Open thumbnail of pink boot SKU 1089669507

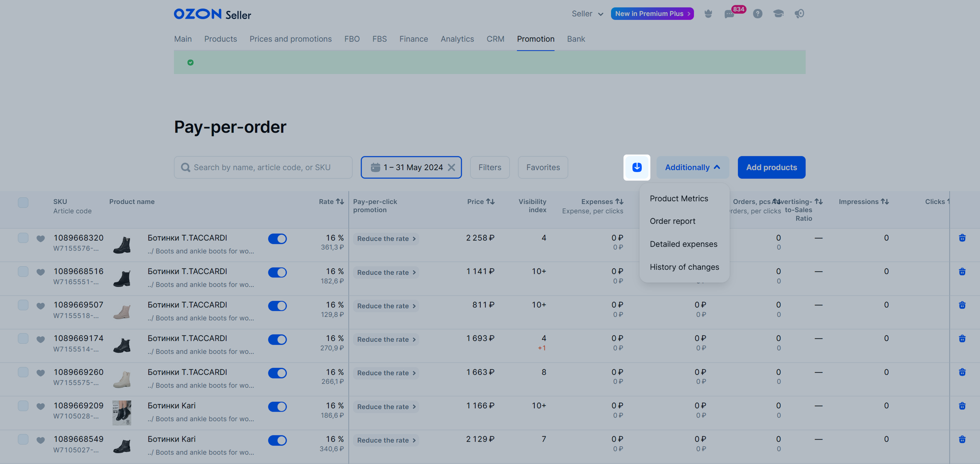coord(122,312)
